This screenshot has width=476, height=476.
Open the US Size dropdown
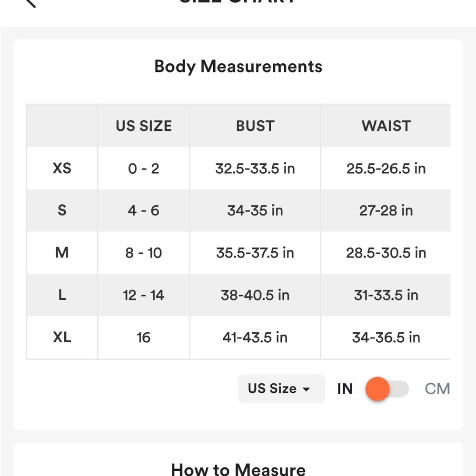(281, 389)
